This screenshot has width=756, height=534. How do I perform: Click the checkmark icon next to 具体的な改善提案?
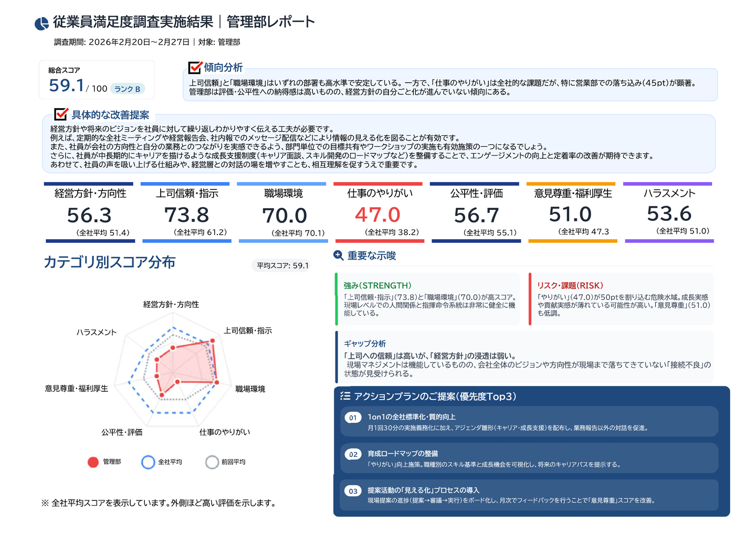61,114
